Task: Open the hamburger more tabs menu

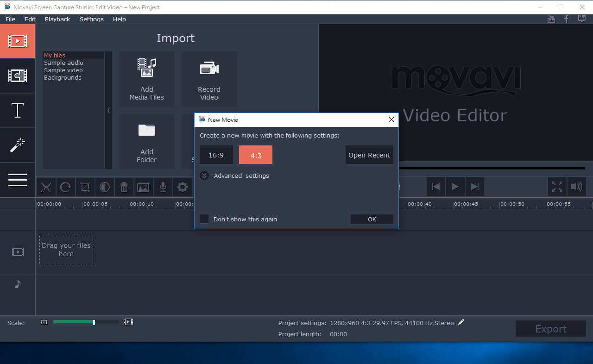Action: pos(18,180)
